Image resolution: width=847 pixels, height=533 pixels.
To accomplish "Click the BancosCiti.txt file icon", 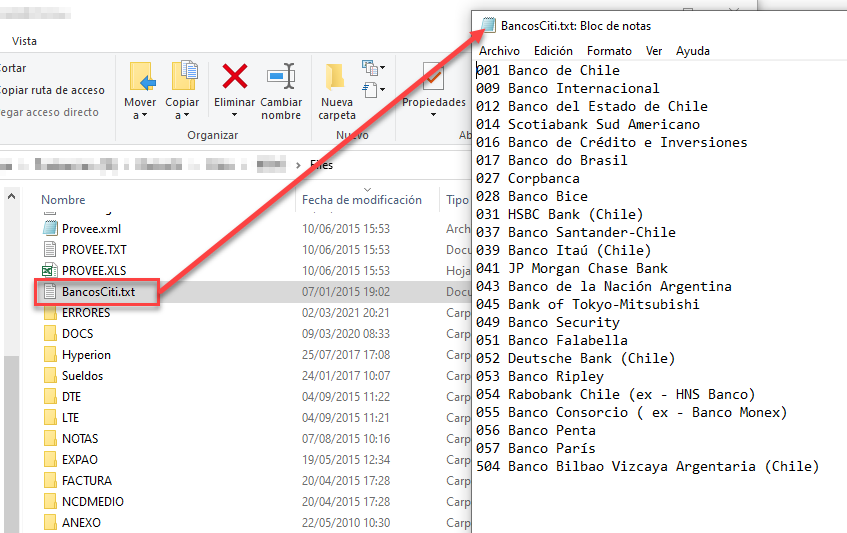I will click(x=50, y=292).
